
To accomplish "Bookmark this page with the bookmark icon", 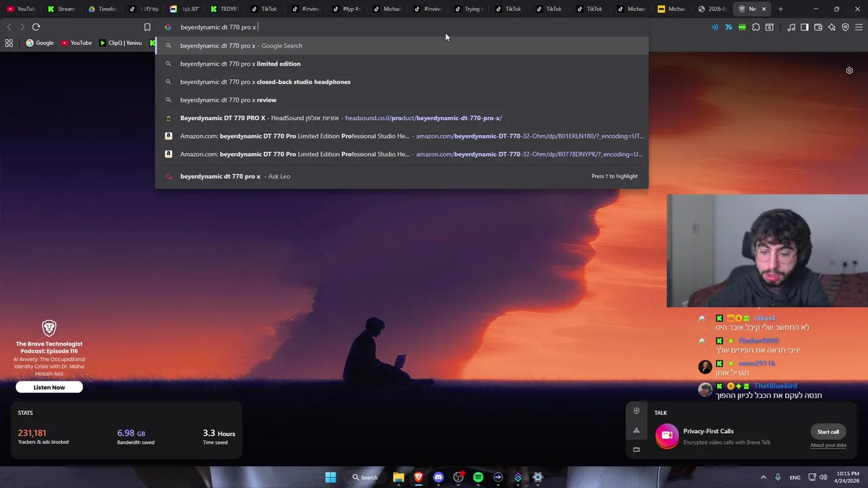I will (147, 27).
